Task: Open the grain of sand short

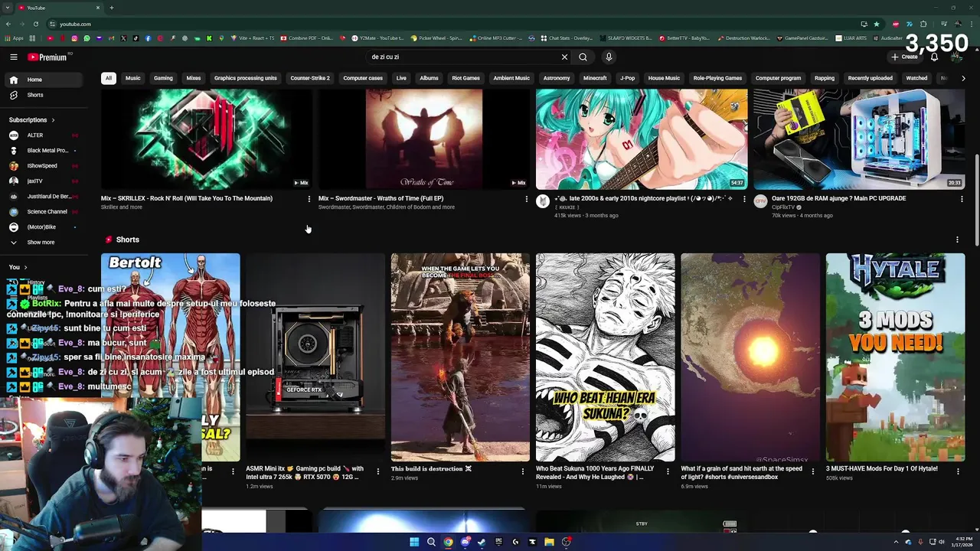Action: (x=750, y=357)
